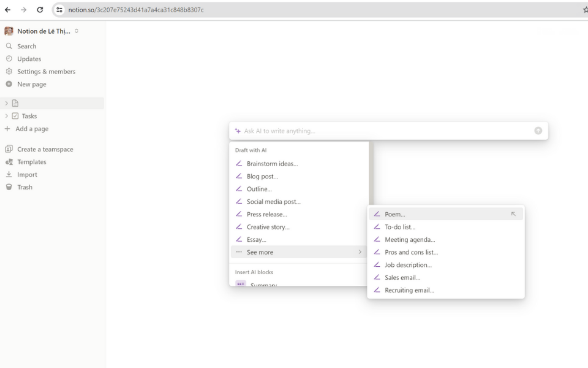Viewport: 588px width, 368px height.
Task: Click the Import download icon
Action: point(9,174)
